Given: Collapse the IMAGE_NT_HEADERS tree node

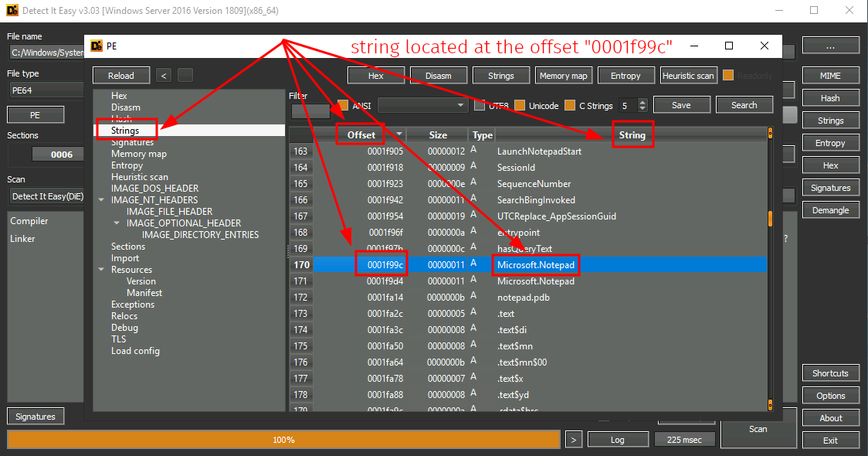Looking at the screenshot, I should pyautogui.click(x=101, y=200).
